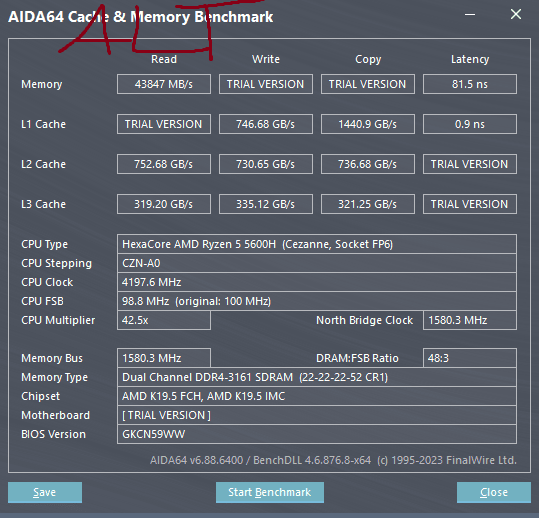Screen dimensions: 539x518
Task: Click the CPU Type label
Action: click(44, 244)
